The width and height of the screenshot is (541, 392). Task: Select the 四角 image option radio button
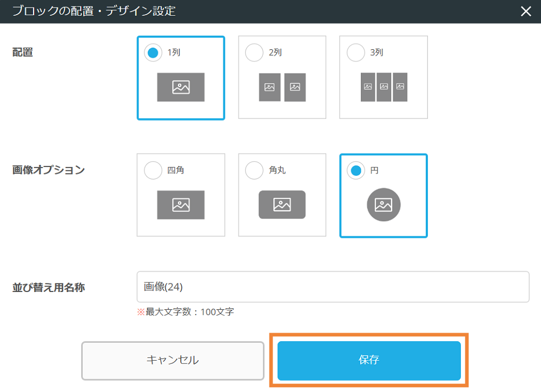[153, 170]
